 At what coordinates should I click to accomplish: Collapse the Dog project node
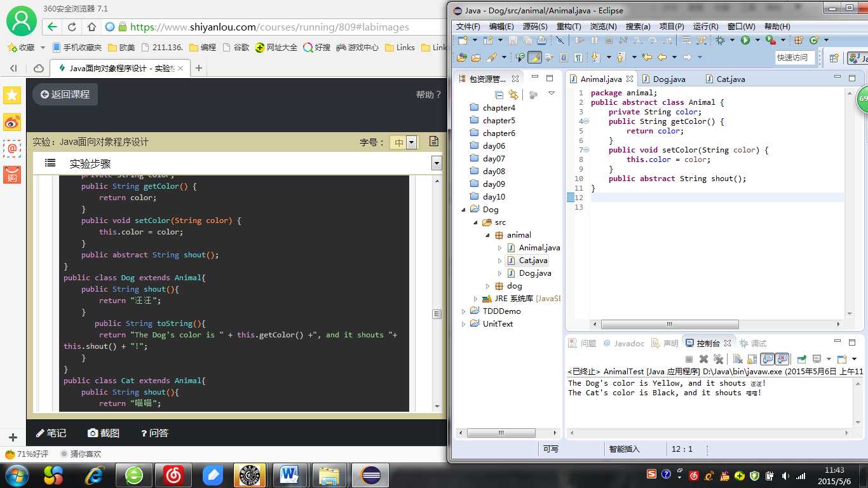point(465,209)
